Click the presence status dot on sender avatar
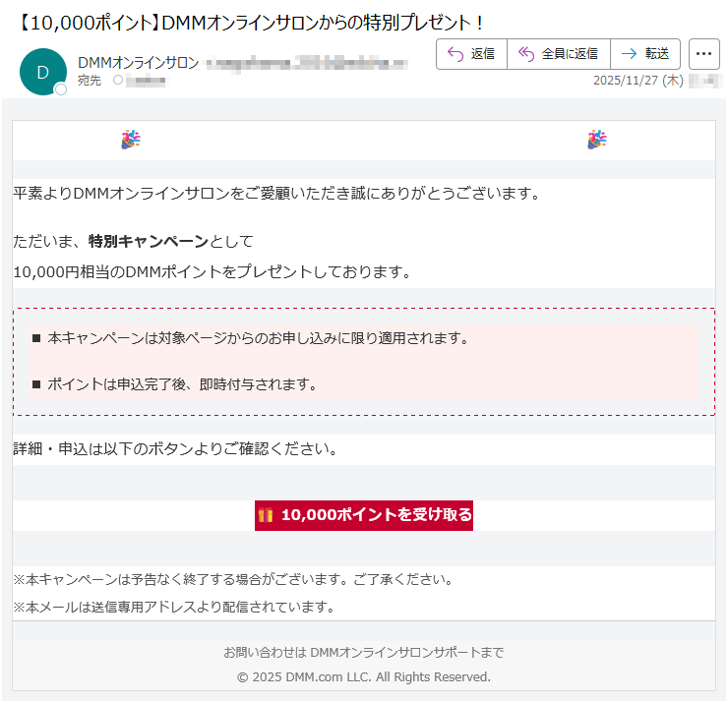Screen dimensions: 728x701 tap(61, 89)
